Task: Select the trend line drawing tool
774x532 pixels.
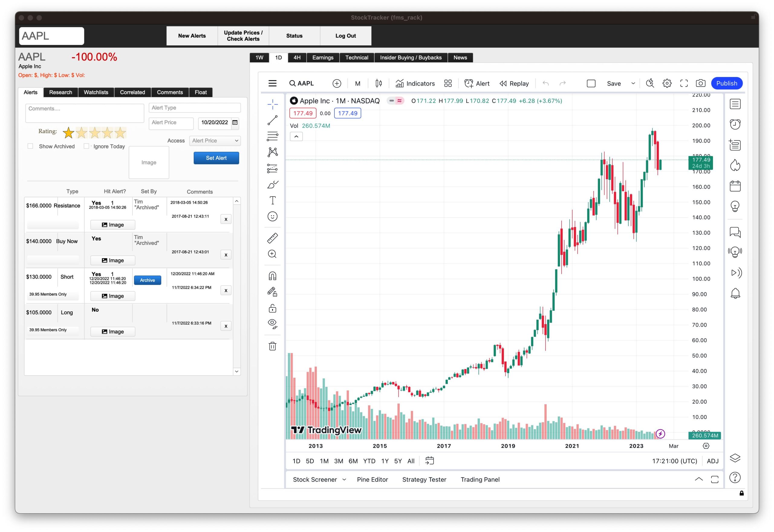Action: pos(272,120)
